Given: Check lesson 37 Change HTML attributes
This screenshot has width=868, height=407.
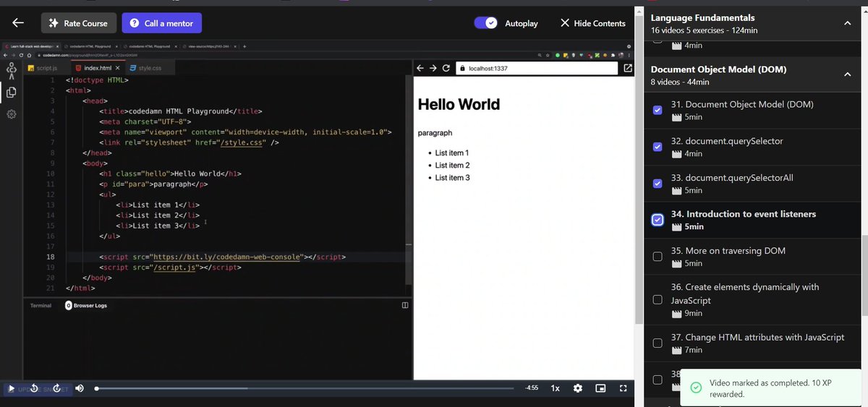Looking at the screenshot, I should tap(658, 343).
